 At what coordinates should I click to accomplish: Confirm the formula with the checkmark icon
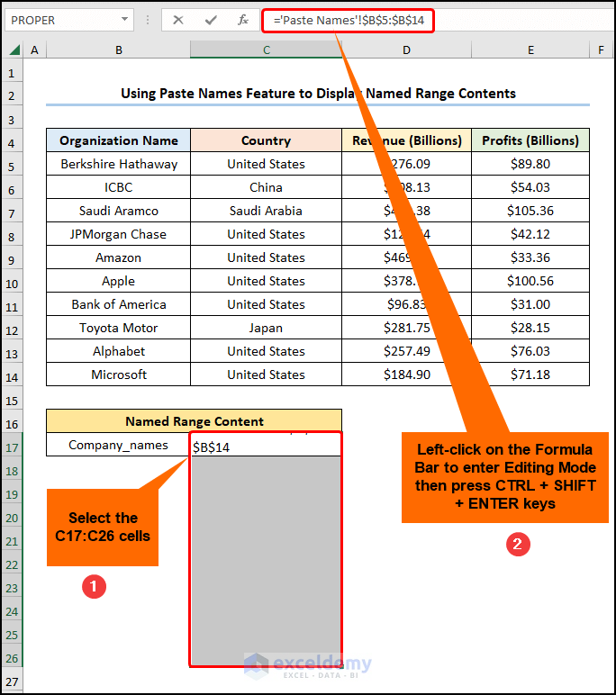[x=211, y=20]
